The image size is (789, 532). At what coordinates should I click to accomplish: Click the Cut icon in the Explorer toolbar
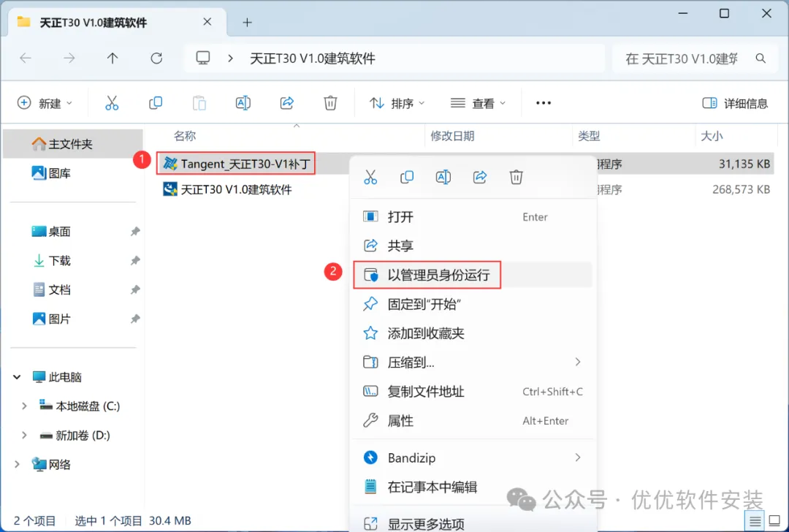[112, 103]
